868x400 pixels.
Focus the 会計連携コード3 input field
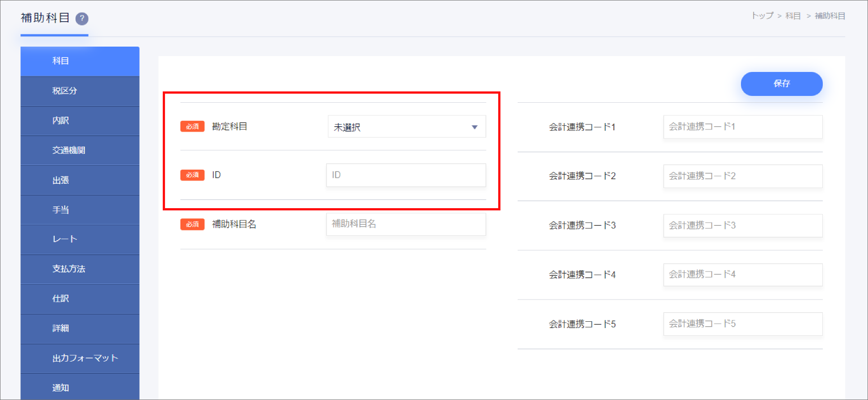[742, 225]
